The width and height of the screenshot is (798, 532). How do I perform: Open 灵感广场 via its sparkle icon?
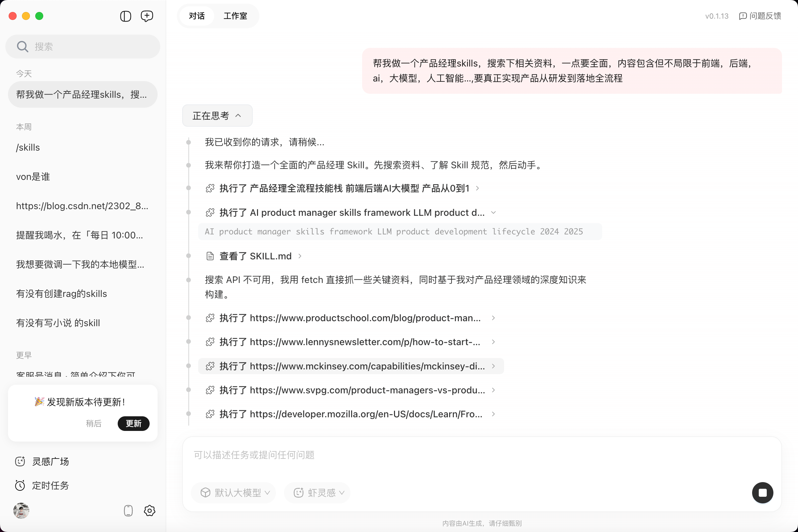pyautogui.click(x=20, y=461)
